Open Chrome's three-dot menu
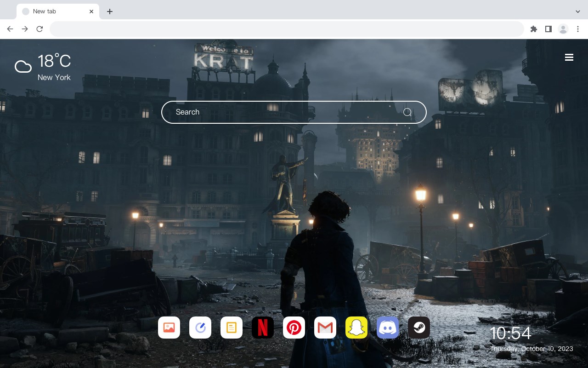This screenshot has height=368, width=588. [578, 29]
